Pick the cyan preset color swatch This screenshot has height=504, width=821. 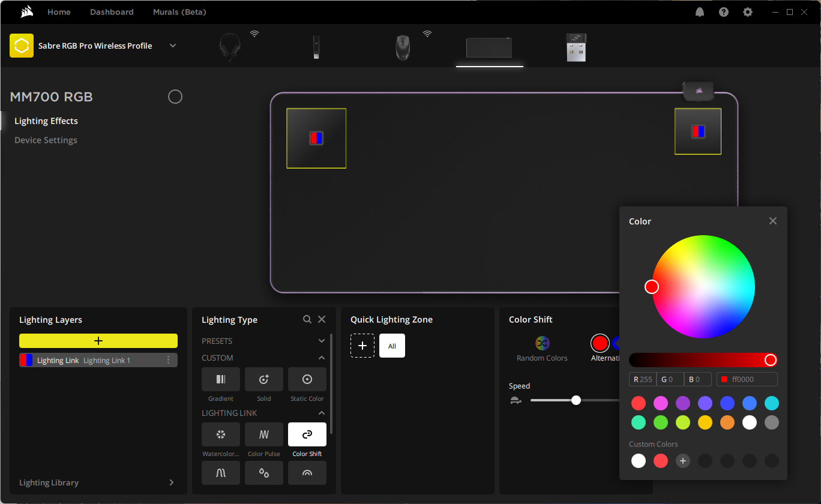point(772,403)
